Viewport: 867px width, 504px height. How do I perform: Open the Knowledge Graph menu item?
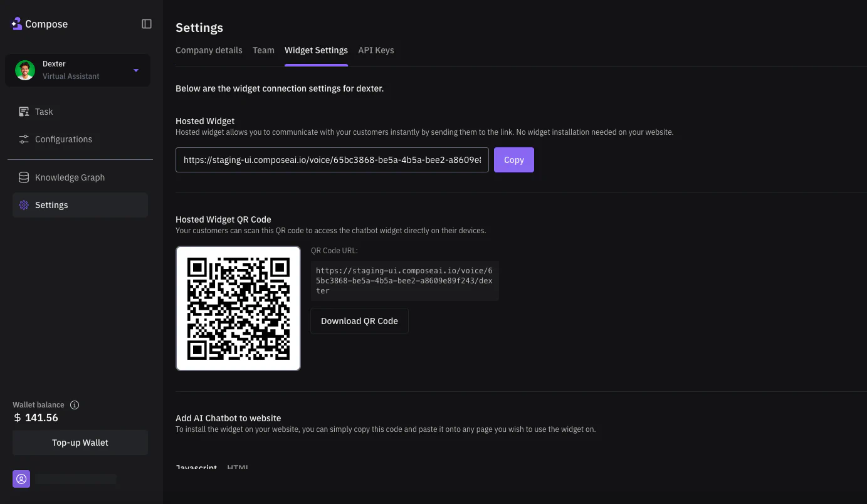[80, 177]
